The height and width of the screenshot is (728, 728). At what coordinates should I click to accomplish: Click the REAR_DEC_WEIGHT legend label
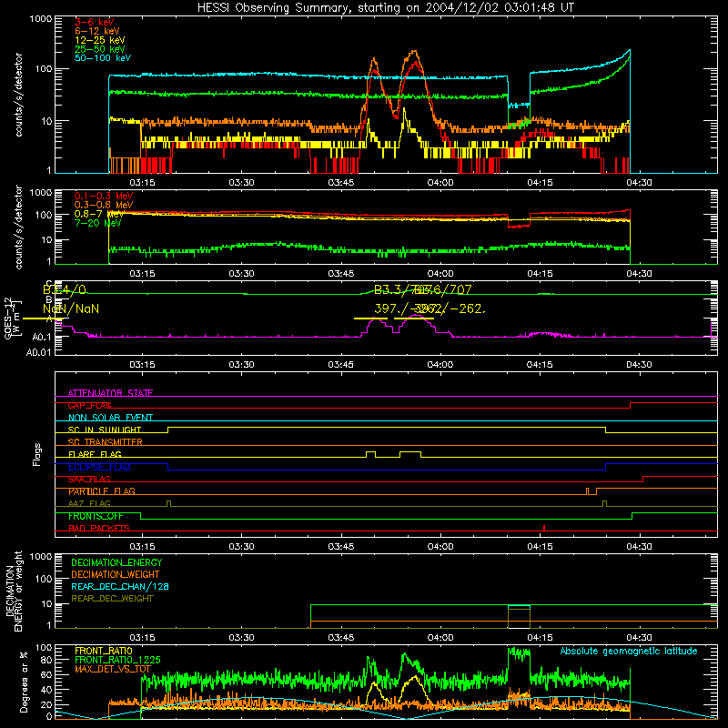pos(112,599)
